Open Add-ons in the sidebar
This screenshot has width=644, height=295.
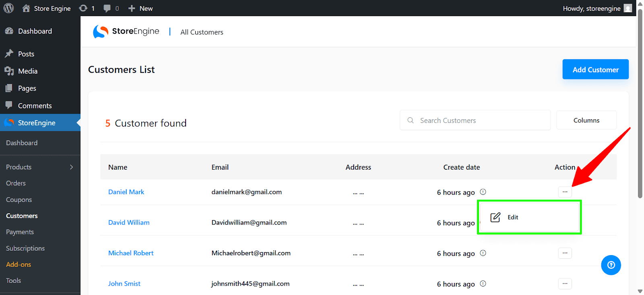(19, 264)
